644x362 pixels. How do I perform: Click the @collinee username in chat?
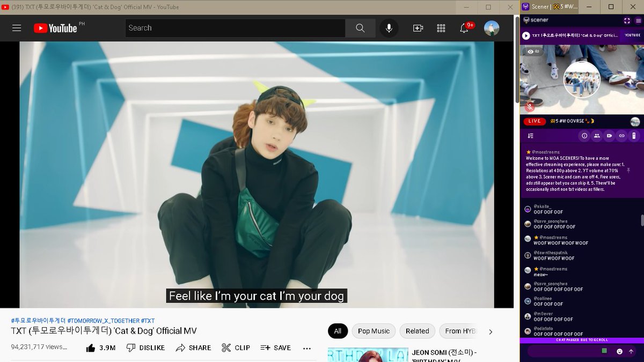pyautogui.click(x=543, y=299)
